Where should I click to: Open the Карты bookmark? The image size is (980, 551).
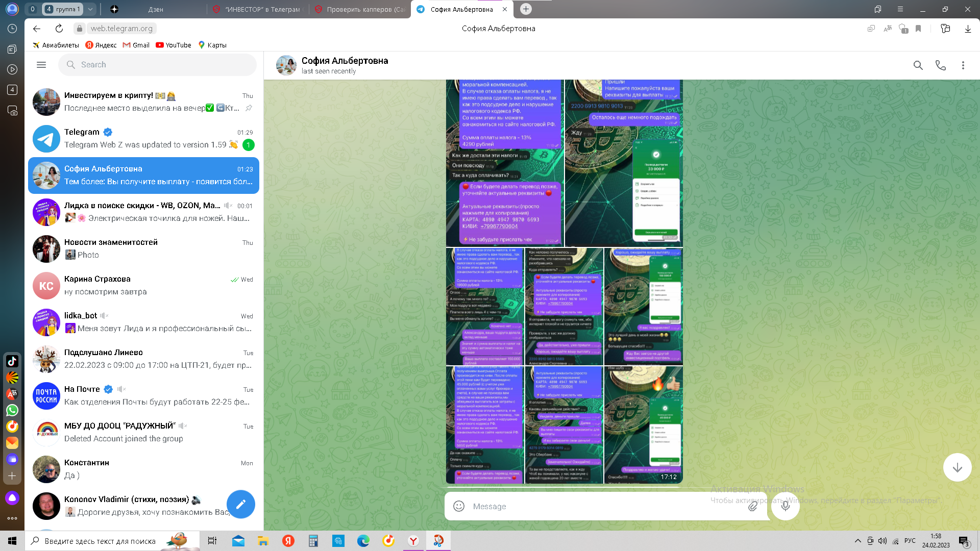pyautogui.click(x=212, y=45)
